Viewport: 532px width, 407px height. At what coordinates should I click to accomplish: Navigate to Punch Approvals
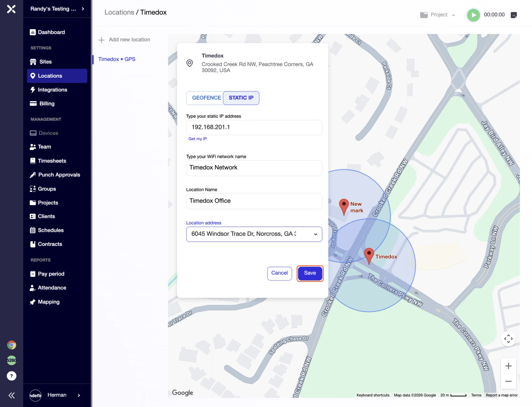(59, 175)
